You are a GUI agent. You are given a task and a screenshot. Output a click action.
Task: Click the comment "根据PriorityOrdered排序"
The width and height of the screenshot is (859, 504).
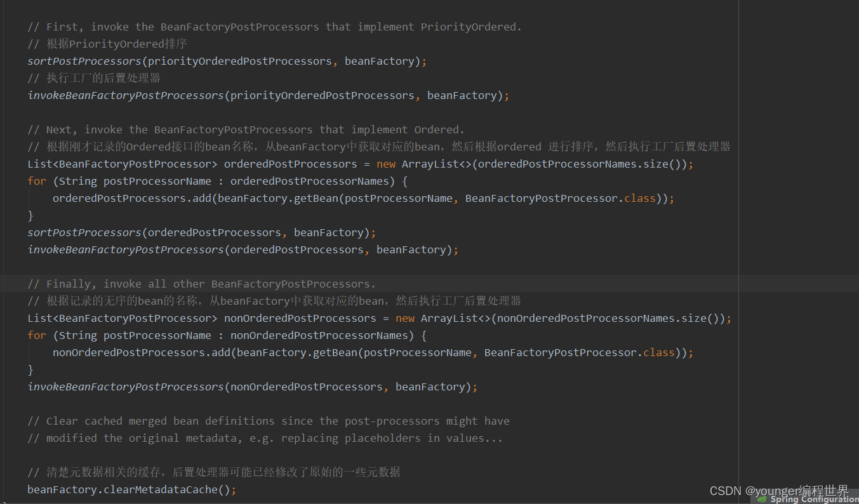click(x=107, y=44)
